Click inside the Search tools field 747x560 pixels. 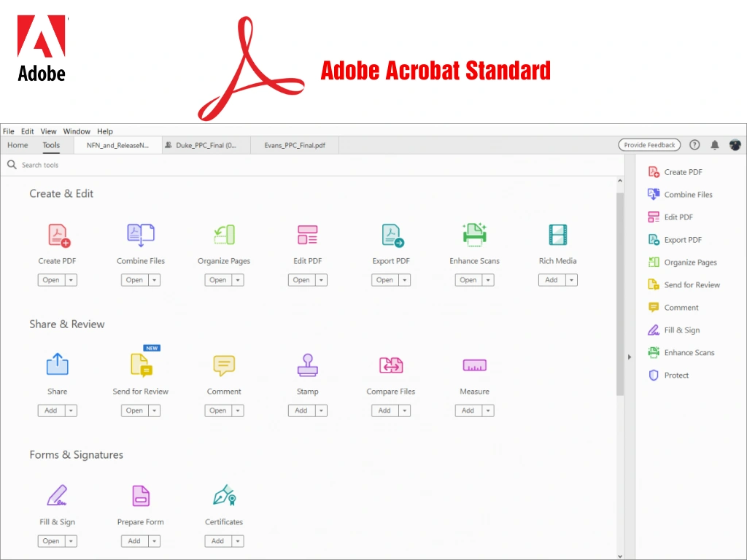coord(73,165)
